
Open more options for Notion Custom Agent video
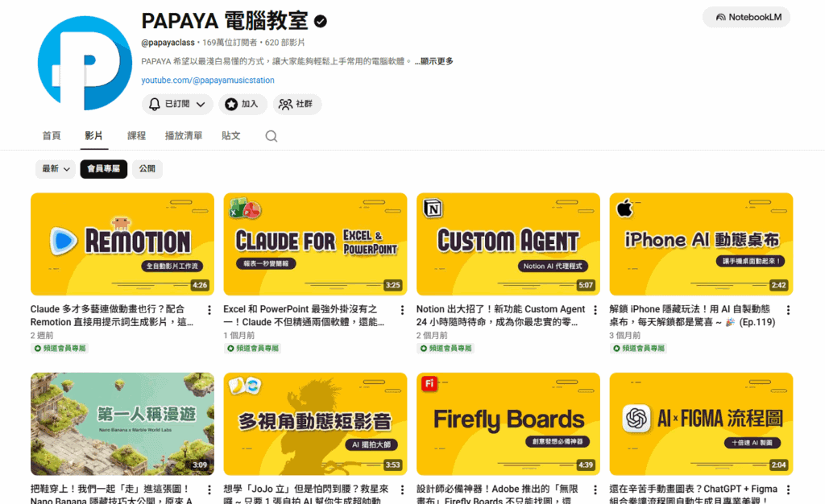tap(595, 310)
